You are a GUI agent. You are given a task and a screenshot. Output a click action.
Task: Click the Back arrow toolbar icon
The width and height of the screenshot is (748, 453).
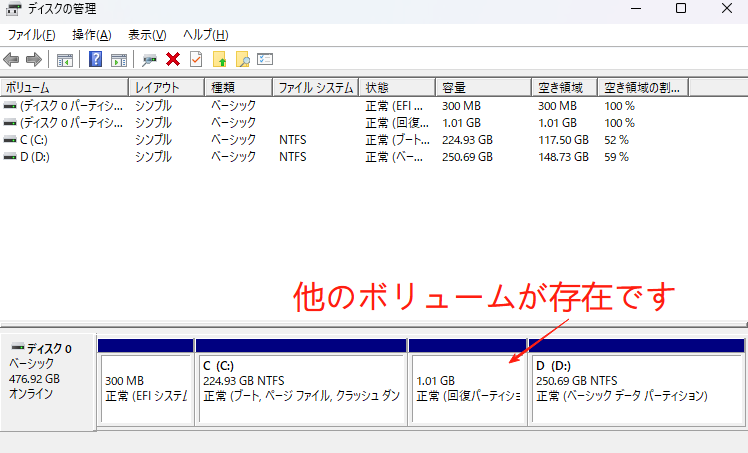12,59
